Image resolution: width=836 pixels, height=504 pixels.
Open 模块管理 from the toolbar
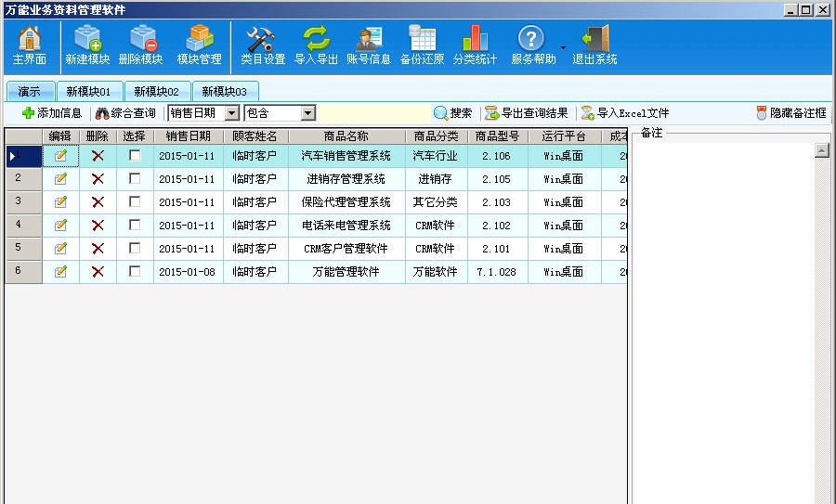(199, 39)
